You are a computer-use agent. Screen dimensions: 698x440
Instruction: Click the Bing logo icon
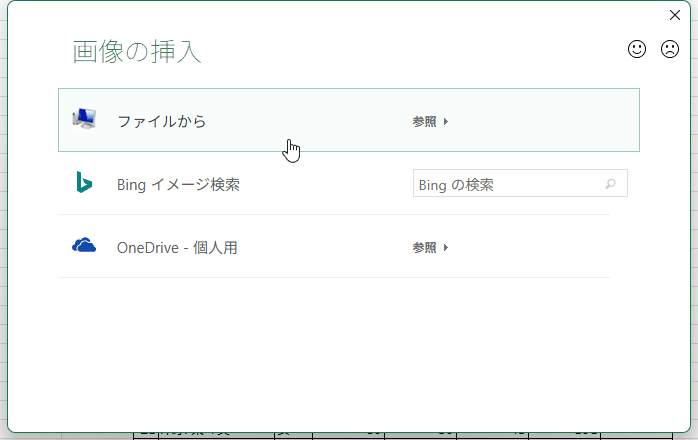click(84, 183)
